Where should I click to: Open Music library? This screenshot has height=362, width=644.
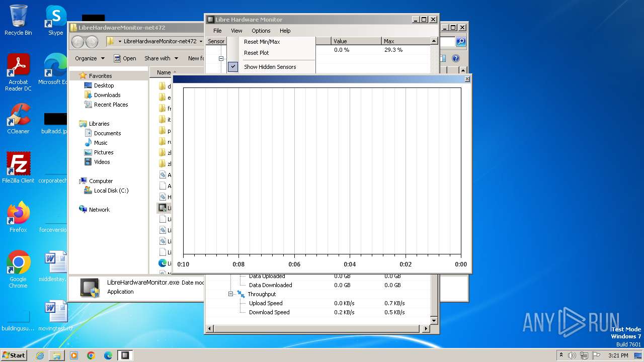[100, 143]
